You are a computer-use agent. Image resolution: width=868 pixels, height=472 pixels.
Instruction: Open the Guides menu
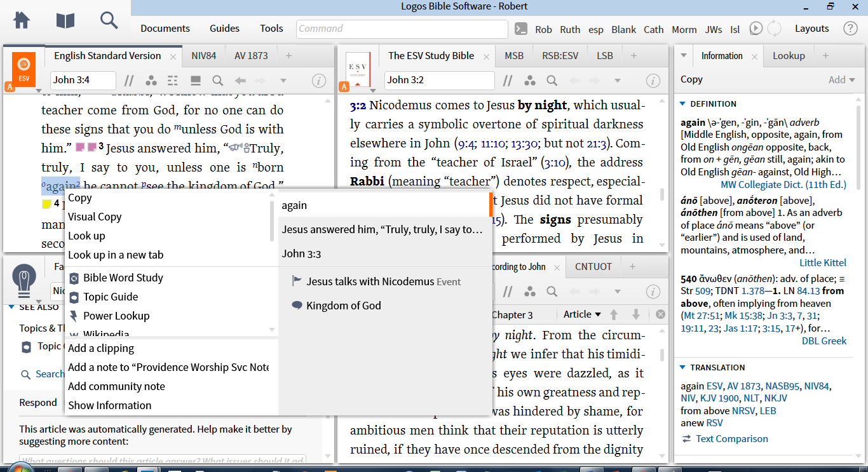click(225, 29)
